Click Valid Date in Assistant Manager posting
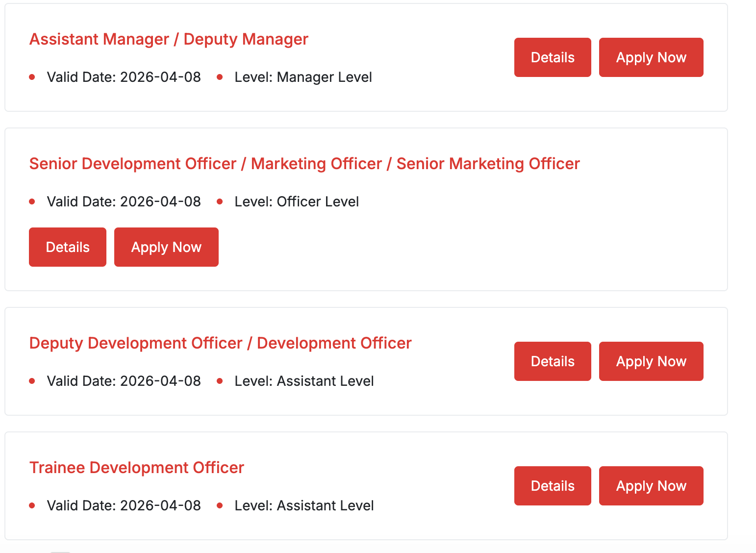The width and height of the screenshot is (756, 553). 124,77
